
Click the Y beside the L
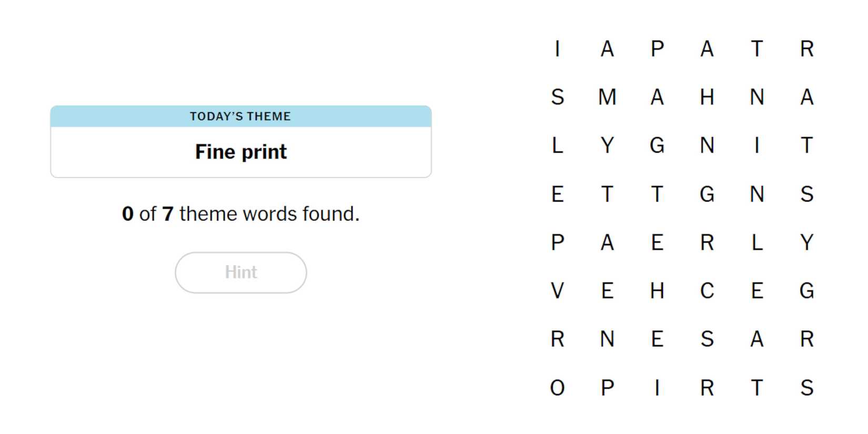(x=607, y=146)
